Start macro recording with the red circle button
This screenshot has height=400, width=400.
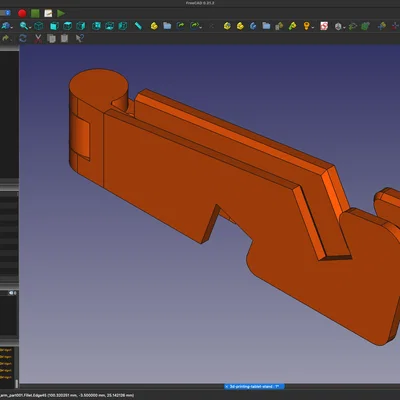point(22,13)
